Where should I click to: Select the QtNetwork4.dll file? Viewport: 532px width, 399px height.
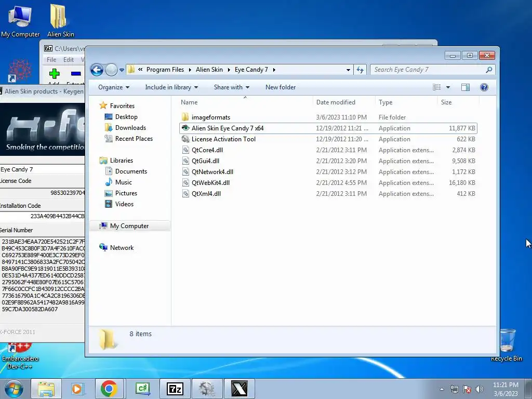pos(328,171)
